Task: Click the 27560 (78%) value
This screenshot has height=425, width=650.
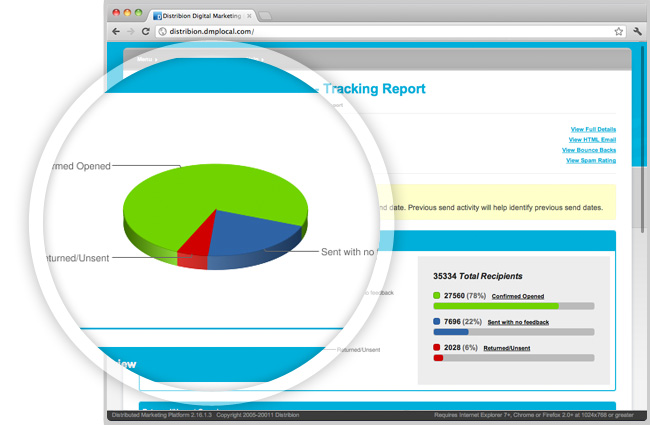Action: (x=465, y=296)
